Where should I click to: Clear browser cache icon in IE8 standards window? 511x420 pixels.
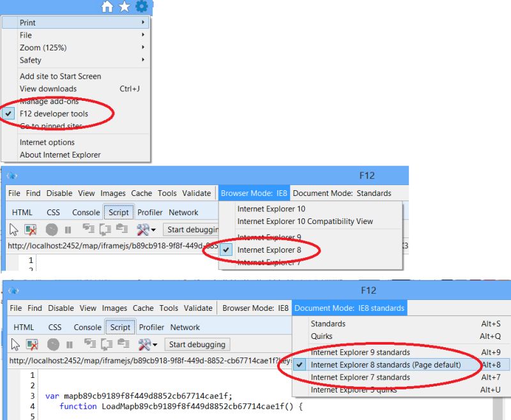pyautogui.click(x=33, y=345)
